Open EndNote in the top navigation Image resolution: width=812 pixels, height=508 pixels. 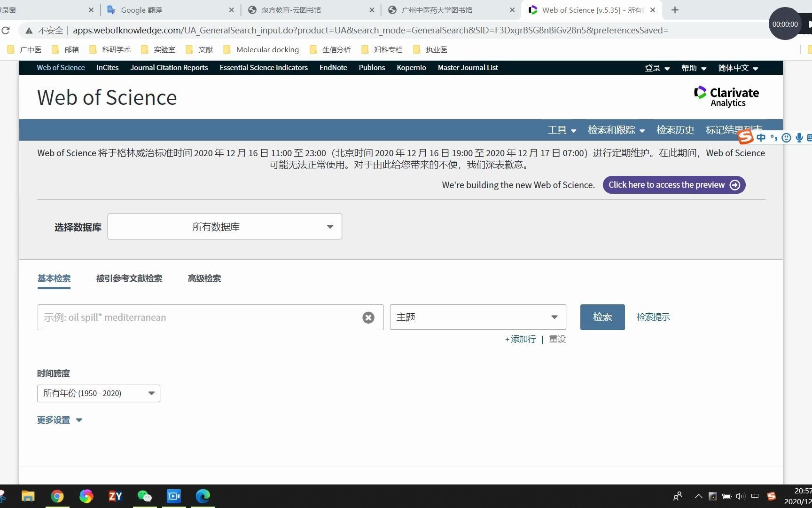[333, 68]
